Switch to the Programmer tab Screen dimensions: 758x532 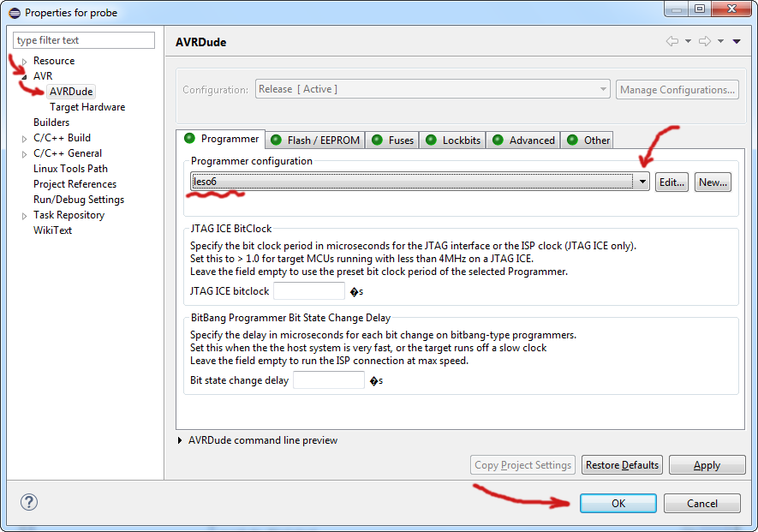click(x=222, y=139)
